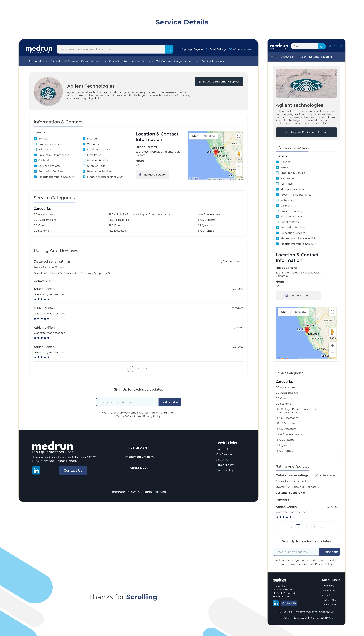Click the Street View pegman on desktop map
The image size is (364, 636).
[239, 154]
